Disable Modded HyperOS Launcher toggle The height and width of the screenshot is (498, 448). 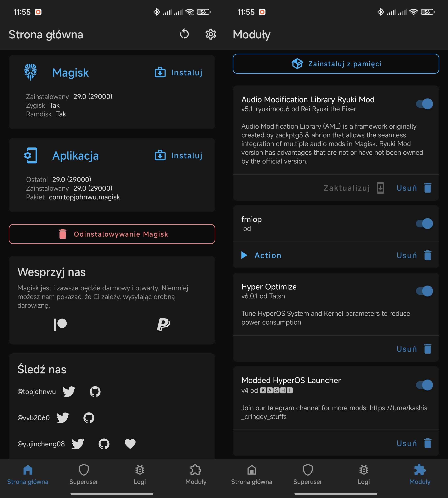click(424, 385)
